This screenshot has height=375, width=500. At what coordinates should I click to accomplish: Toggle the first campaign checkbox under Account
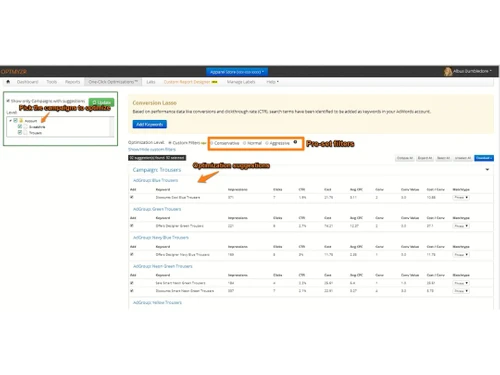(x=20, y=126)
